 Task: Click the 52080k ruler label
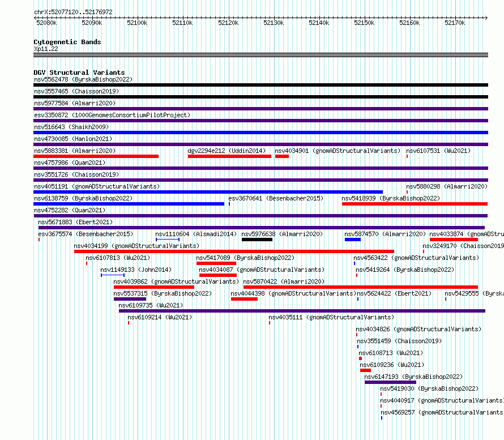click(46, 23)
